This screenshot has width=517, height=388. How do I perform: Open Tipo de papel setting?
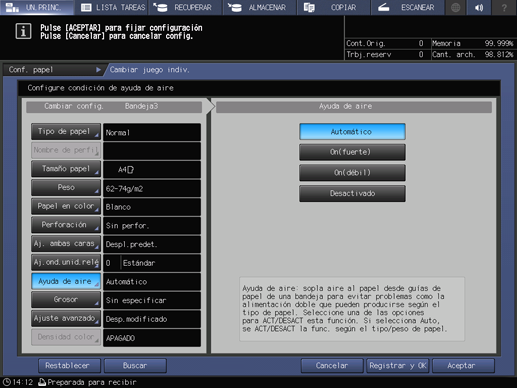point(66,132)
